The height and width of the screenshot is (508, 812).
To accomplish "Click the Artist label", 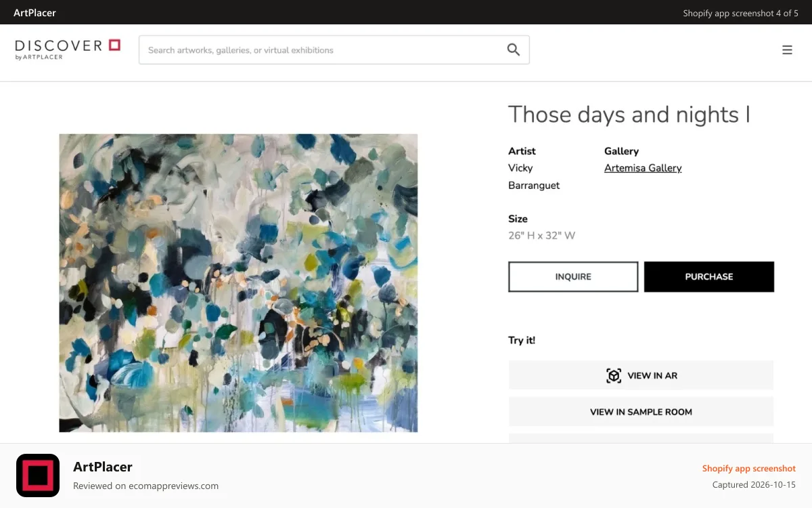I will tap(522, 151).
